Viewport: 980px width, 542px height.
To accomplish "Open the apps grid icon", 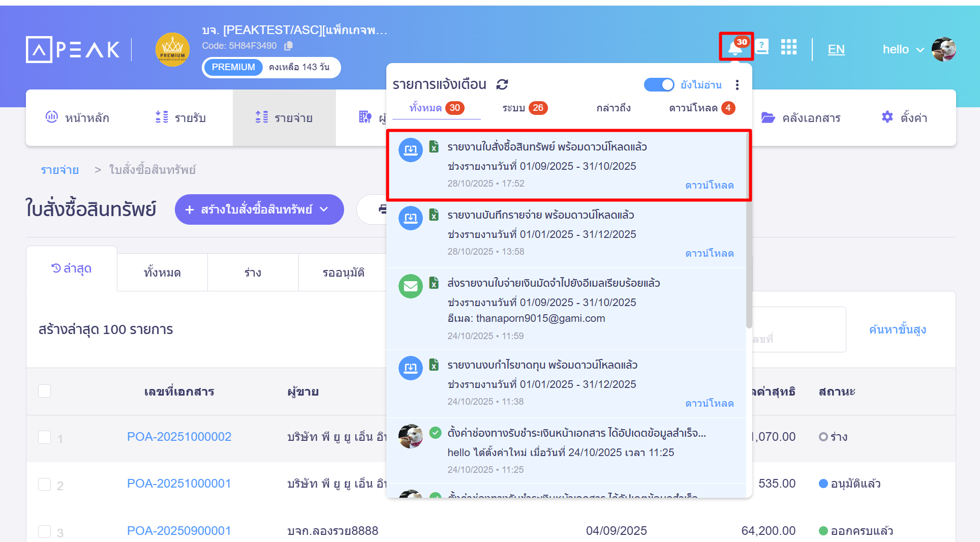I will (x=789, y=47).
